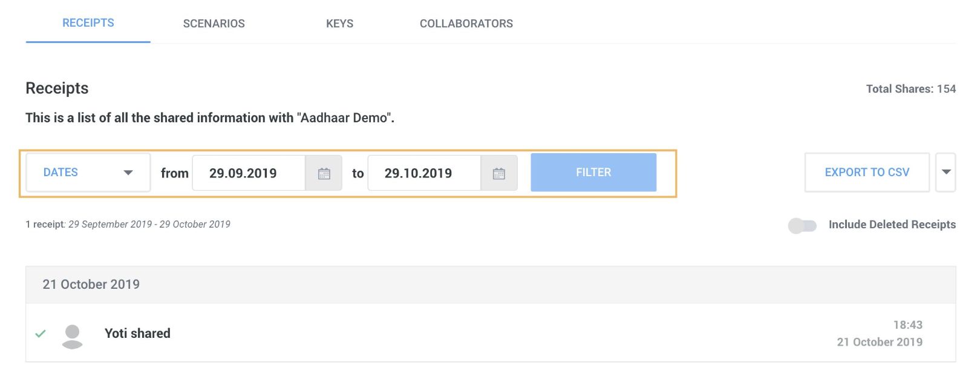Screen dimensions: 980x379
Task: Click the from date field showing 29.09.2019
Action: coord(249,173)
